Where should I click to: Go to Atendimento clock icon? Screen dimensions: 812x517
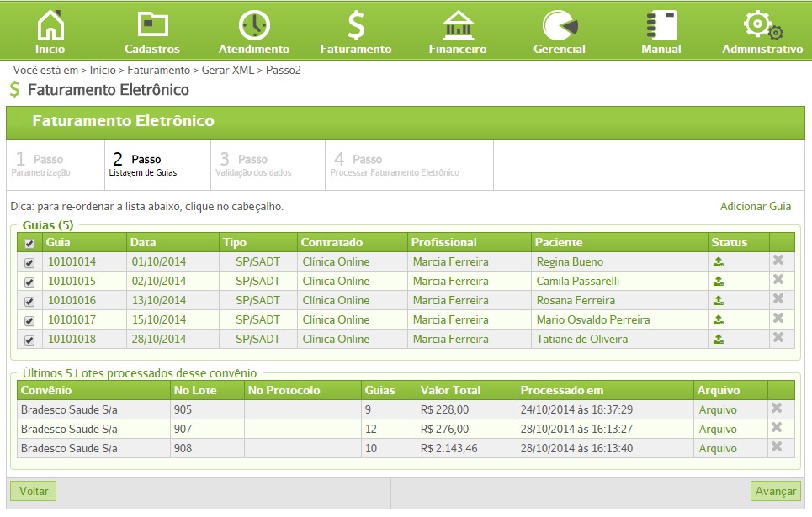254,25
